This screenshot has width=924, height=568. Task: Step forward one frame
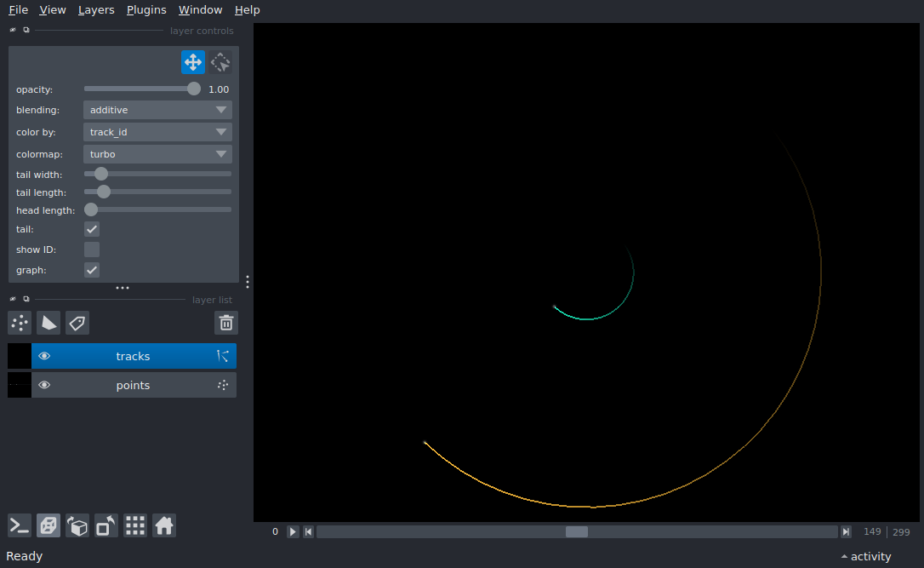[846, 531]
